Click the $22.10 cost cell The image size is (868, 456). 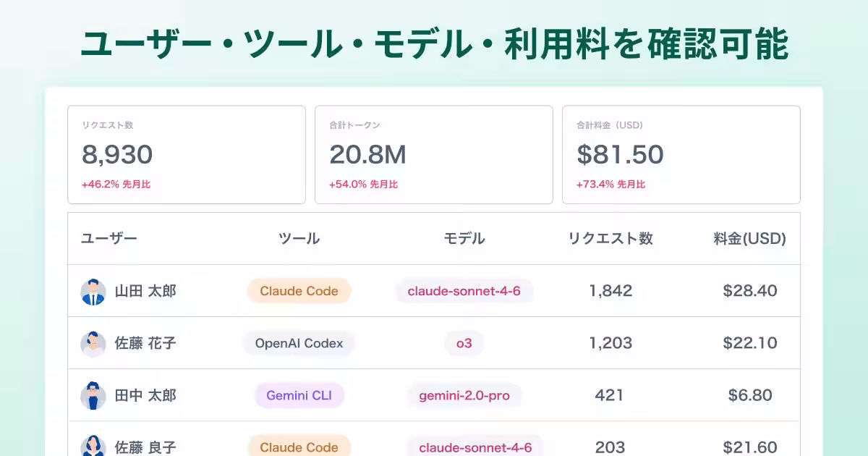tap(750, 343)
